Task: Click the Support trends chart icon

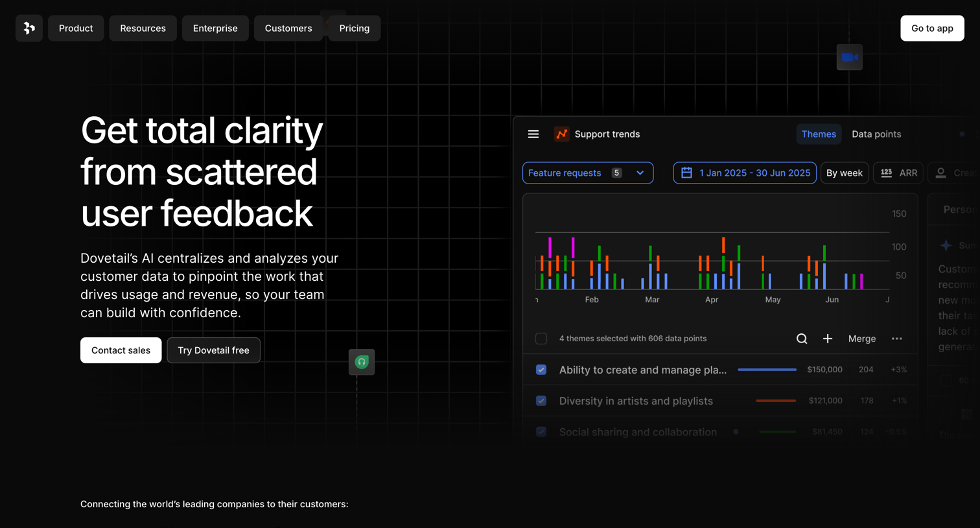Action: (x=562, y=134)
